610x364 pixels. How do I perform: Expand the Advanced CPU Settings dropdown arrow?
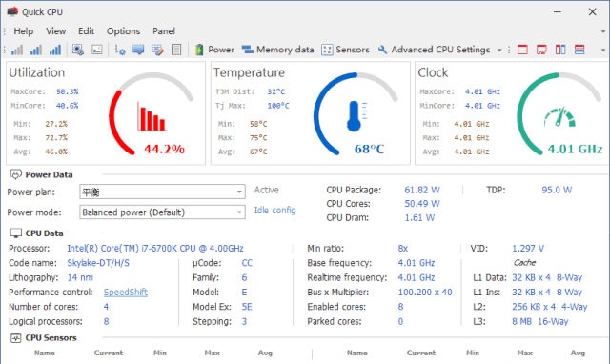coord(499,51)
